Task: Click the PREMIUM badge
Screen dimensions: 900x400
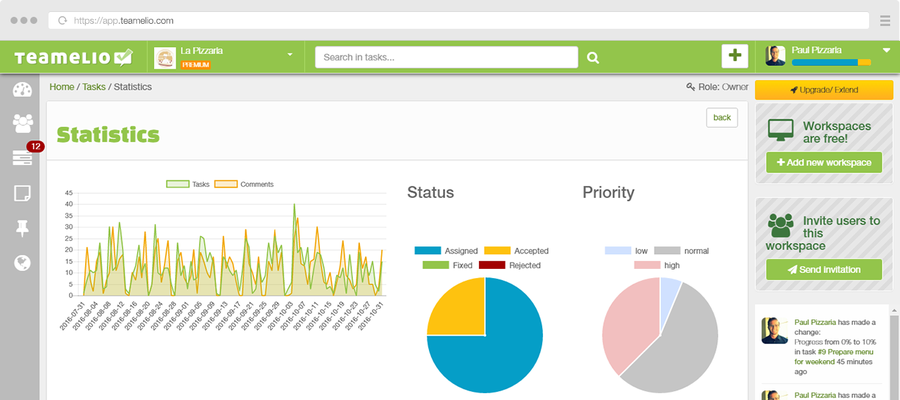Action: pos(196,65)
